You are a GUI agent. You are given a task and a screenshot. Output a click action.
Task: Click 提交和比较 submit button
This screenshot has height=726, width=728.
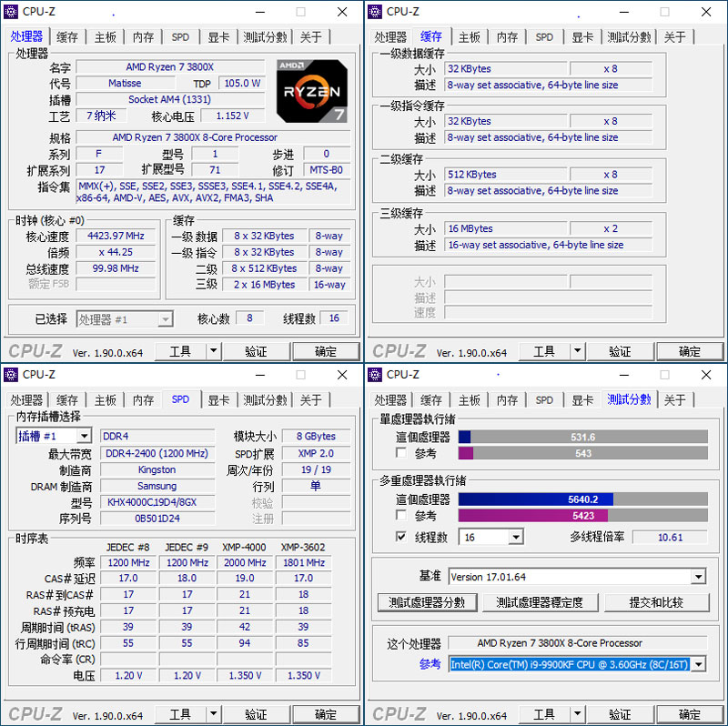tap(656, 602)
